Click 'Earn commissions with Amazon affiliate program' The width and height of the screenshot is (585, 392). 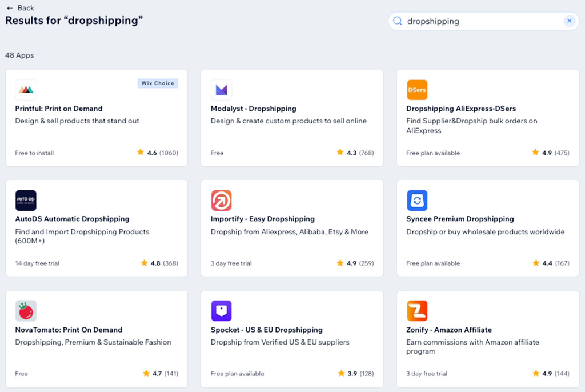[472, 347]
